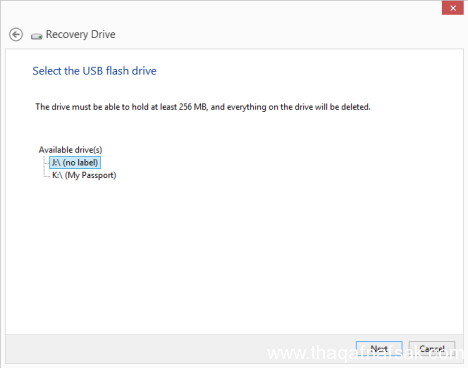This screenshot has height=368, width=468.
Task: Click the 256 MB requirement sentence
Action: pyautogui.click(x=203, y=107)
